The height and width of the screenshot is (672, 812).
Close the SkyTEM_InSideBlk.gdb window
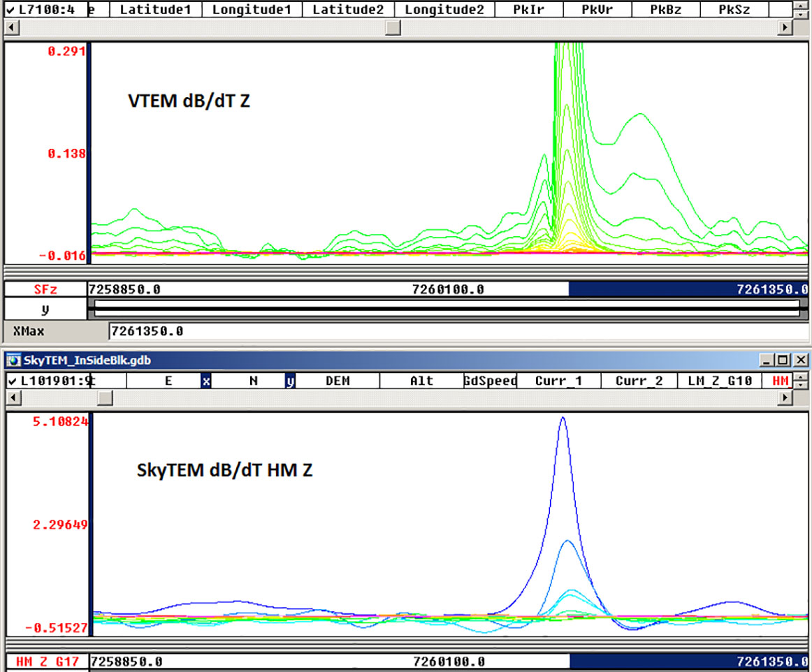click(801, 360)
